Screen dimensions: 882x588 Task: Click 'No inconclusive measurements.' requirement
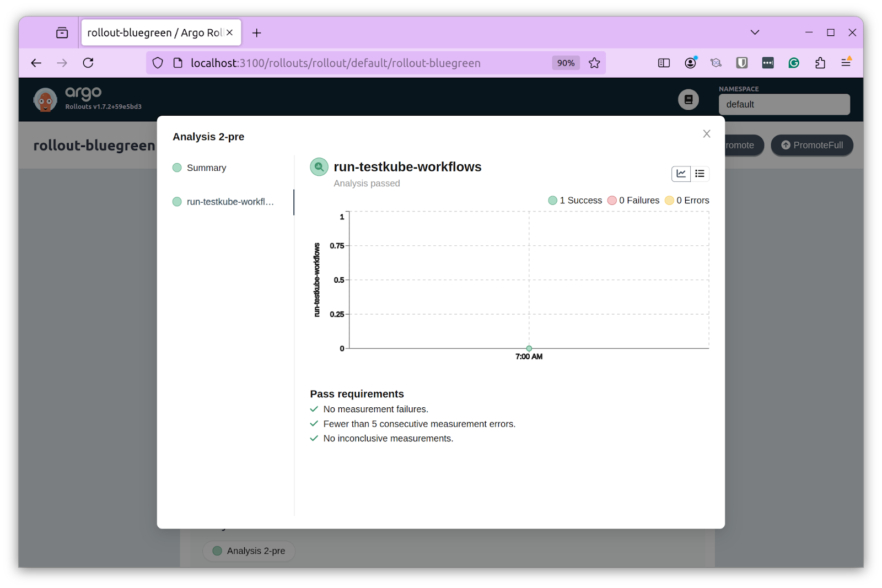388,439
